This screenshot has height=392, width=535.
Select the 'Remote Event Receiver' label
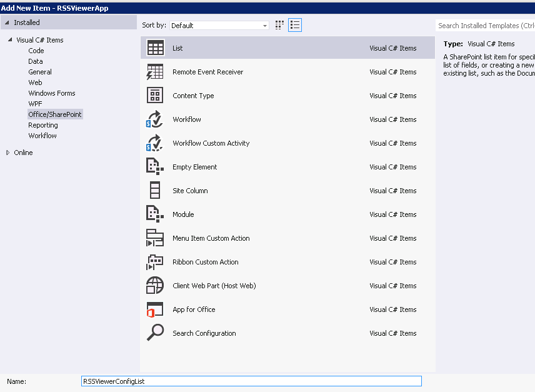[x=207, y=72]
